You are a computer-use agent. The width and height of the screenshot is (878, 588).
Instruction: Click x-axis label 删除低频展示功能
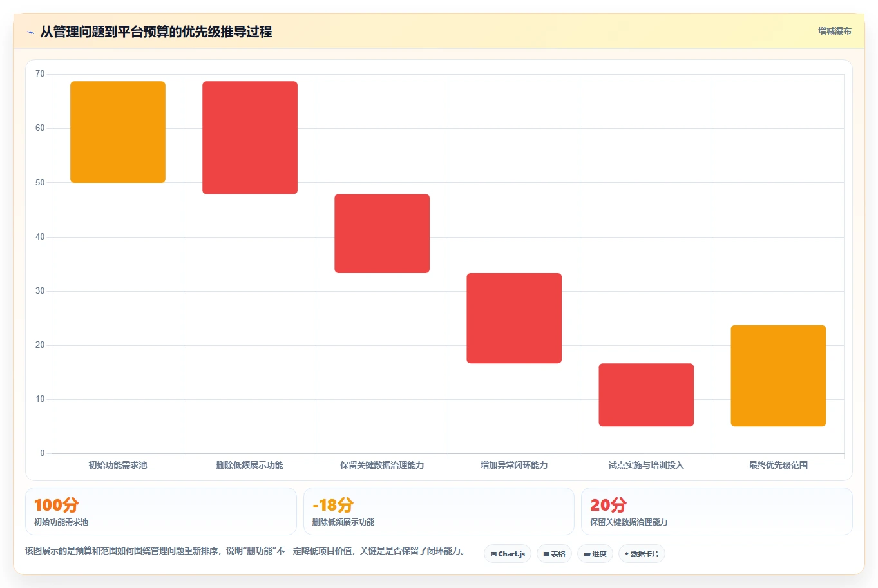[250, 465]
